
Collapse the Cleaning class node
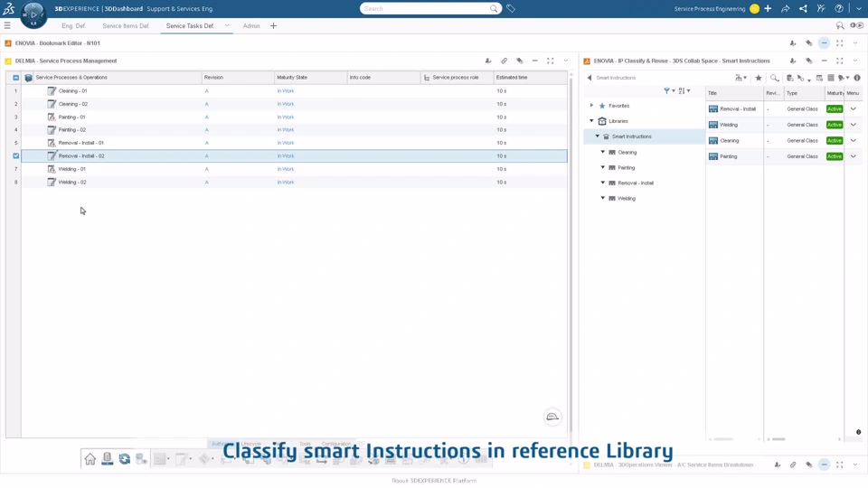[x=603, y=152]
